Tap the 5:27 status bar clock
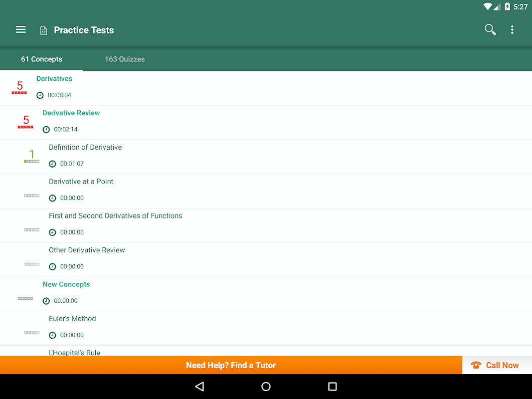 [x=521, y=7]
